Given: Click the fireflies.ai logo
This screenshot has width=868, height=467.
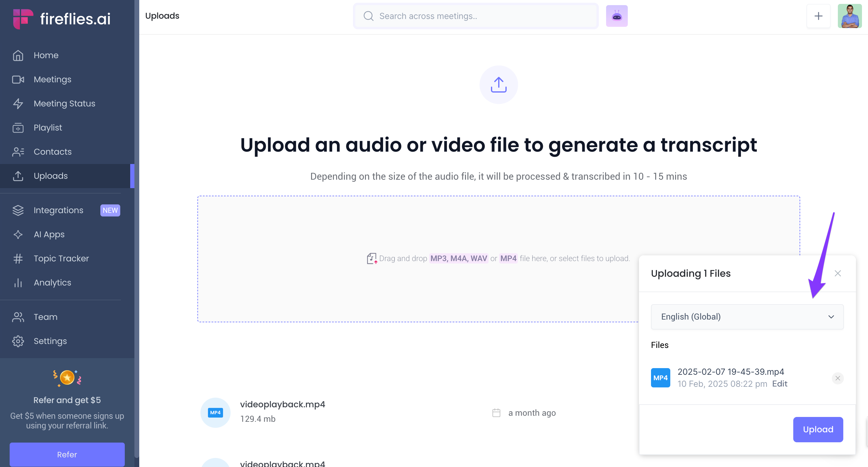Looking at the screenshot, I should (x=62, y=19).
